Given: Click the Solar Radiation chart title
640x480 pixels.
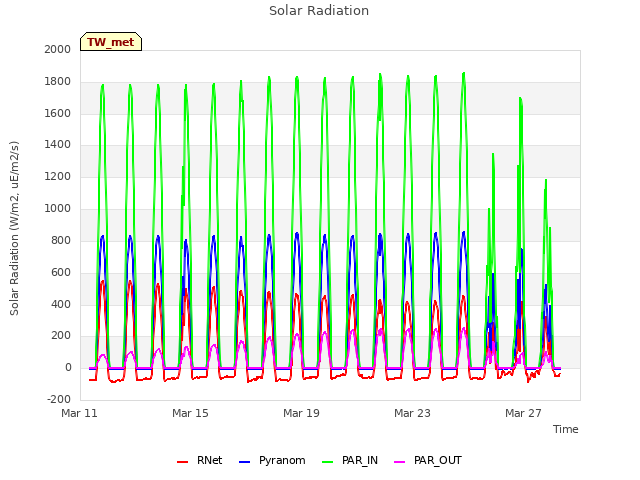Looking at the screenshot, I should (319, 11).
